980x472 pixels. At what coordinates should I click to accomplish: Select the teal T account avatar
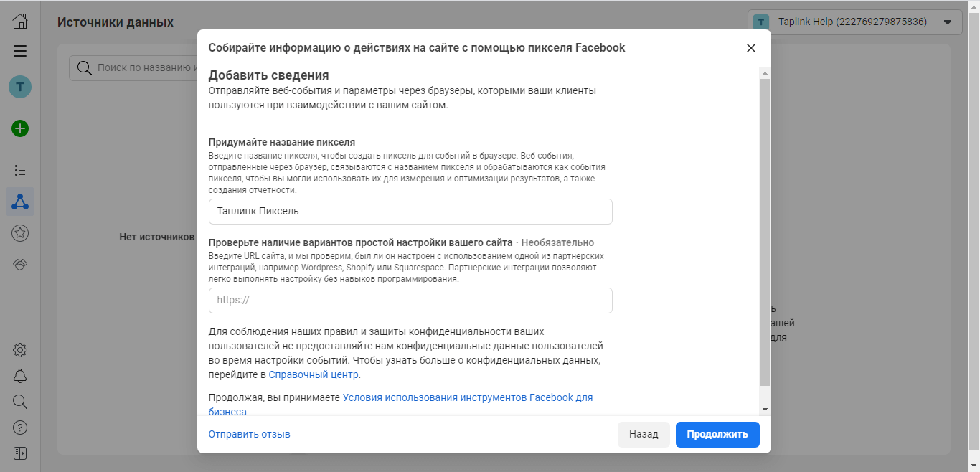[x=20, y=88]
